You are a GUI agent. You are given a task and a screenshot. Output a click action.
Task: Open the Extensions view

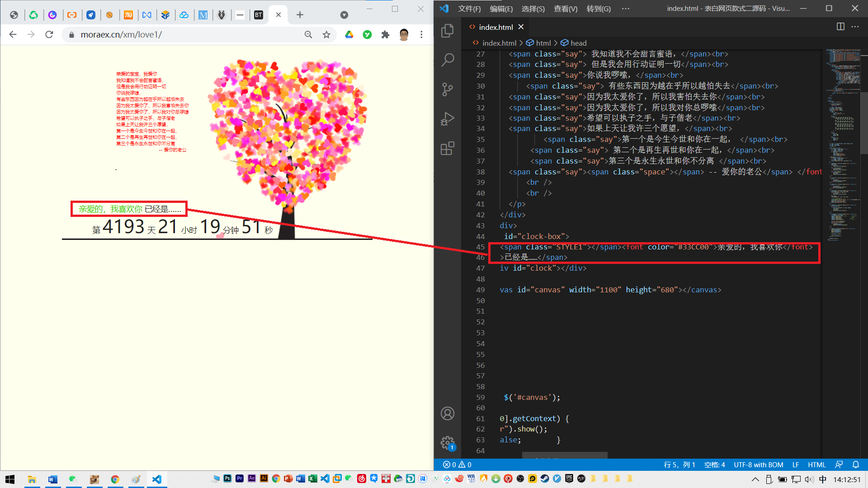[x=447, y=148]
